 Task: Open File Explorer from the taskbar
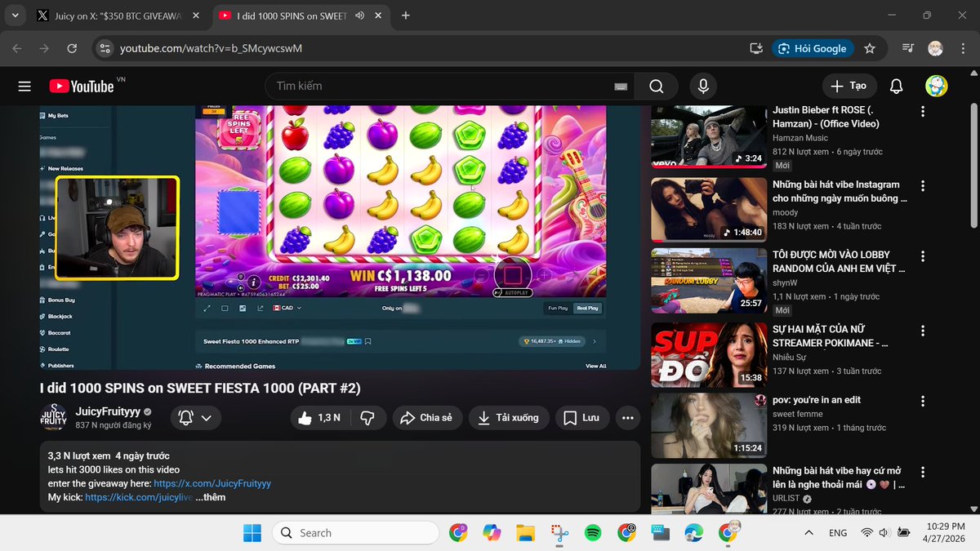point(525,533)
